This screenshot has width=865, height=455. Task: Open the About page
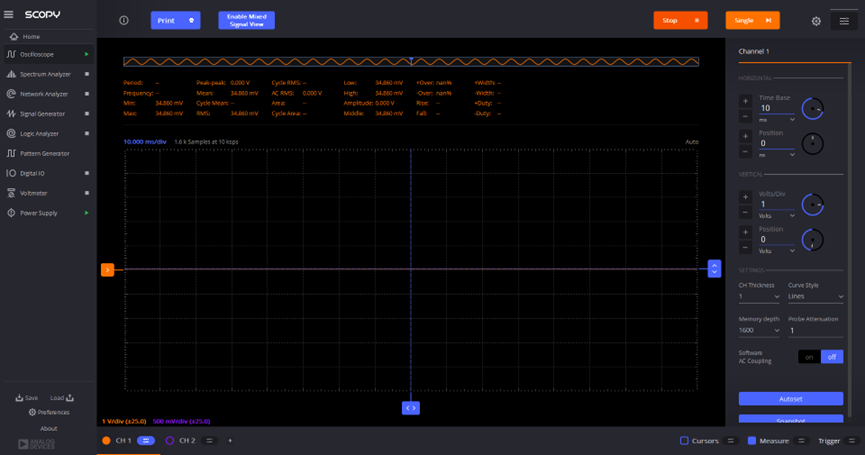tap(49, 429)
